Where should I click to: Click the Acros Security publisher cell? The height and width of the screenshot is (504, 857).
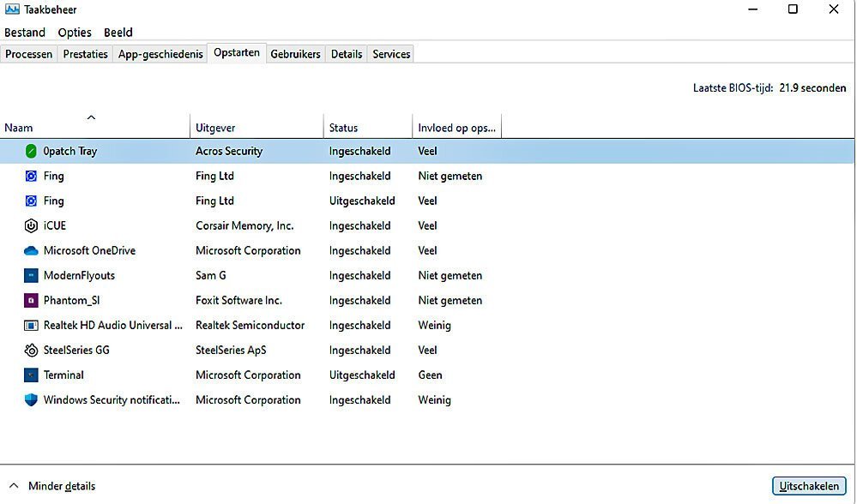(x=229, y=151)
